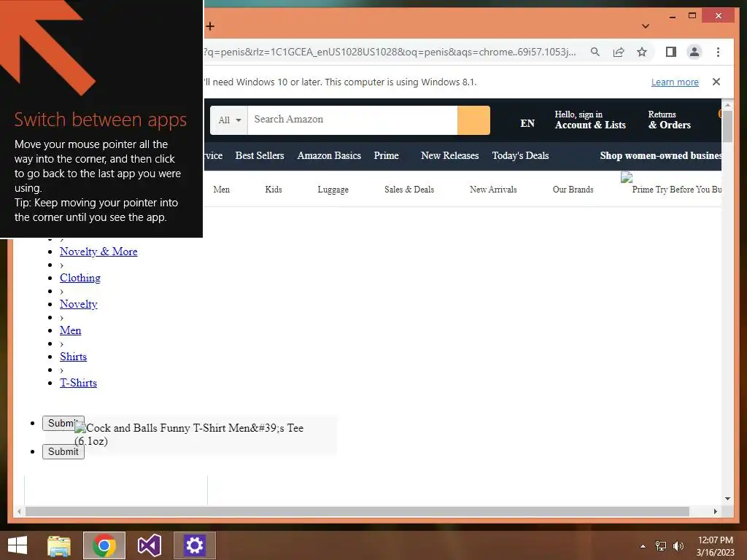Show hidden tray icons arrow
Viewport: 747px width, 560px height.
point(643,546)
